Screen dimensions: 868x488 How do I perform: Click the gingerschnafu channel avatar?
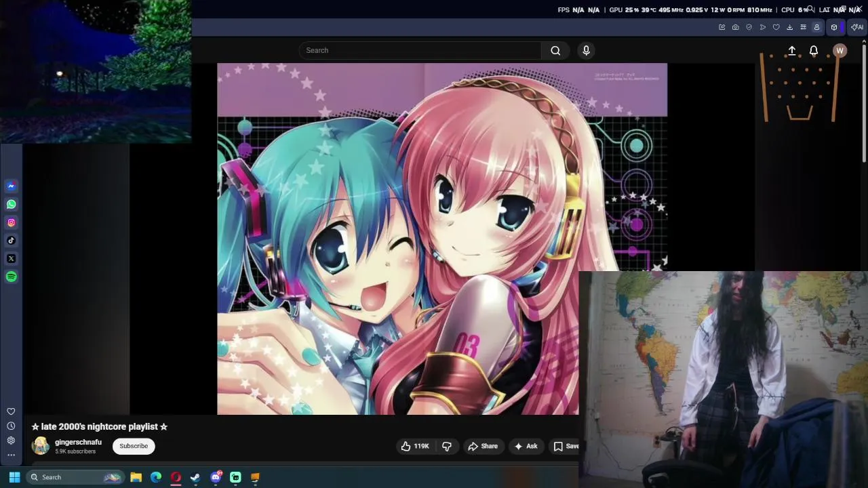pyautogui.click(x=41, y=445)
